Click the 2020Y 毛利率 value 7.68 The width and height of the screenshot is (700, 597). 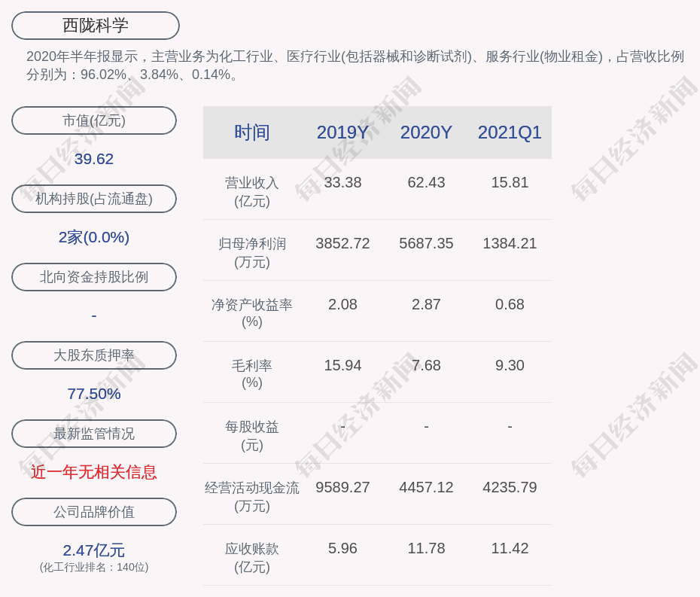point(426,365)
